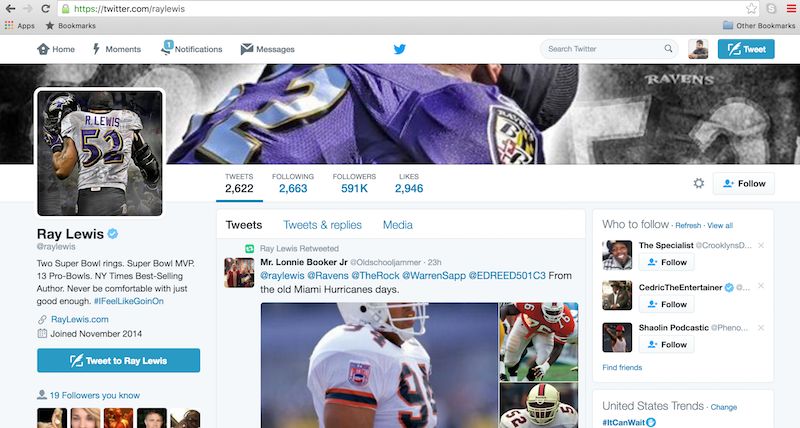Switch to Tweets & replies tab
Image resolution: width=800 pixels, height=428 pixels.
click(322, 225)
